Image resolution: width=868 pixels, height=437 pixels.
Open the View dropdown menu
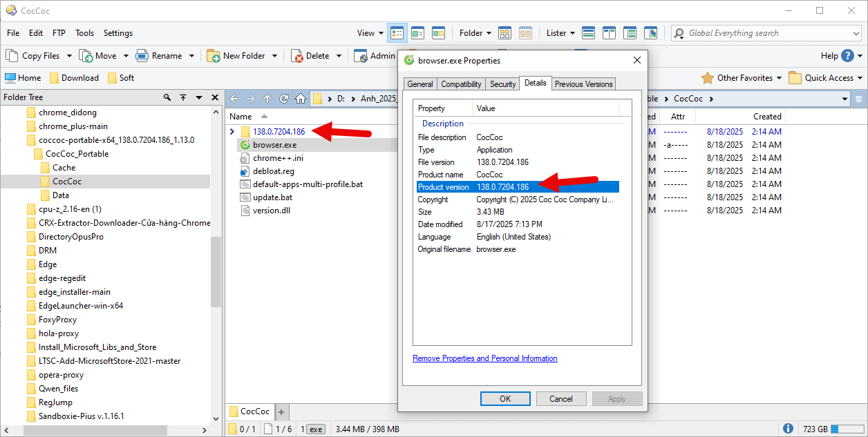(370, 32)
